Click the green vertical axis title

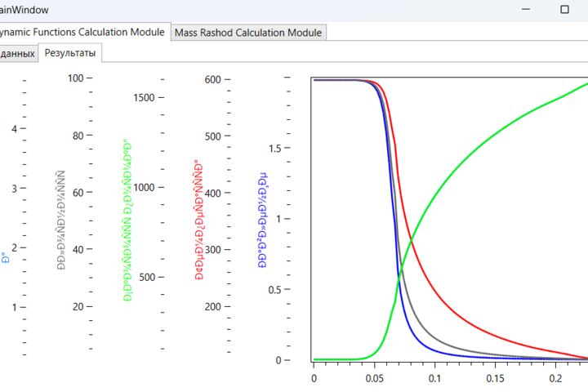click(x=127, y=220)
